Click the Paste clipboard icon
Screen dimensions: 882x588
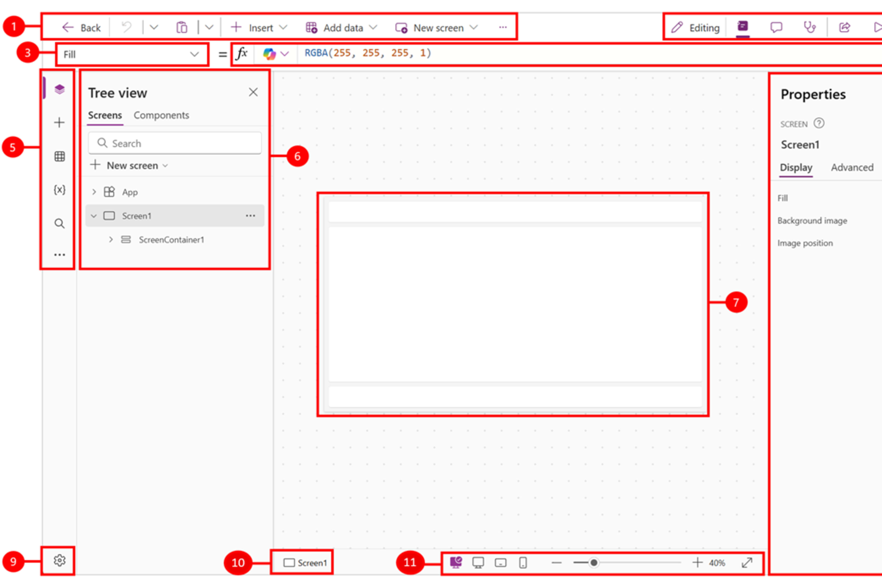[x=182, y=27]
